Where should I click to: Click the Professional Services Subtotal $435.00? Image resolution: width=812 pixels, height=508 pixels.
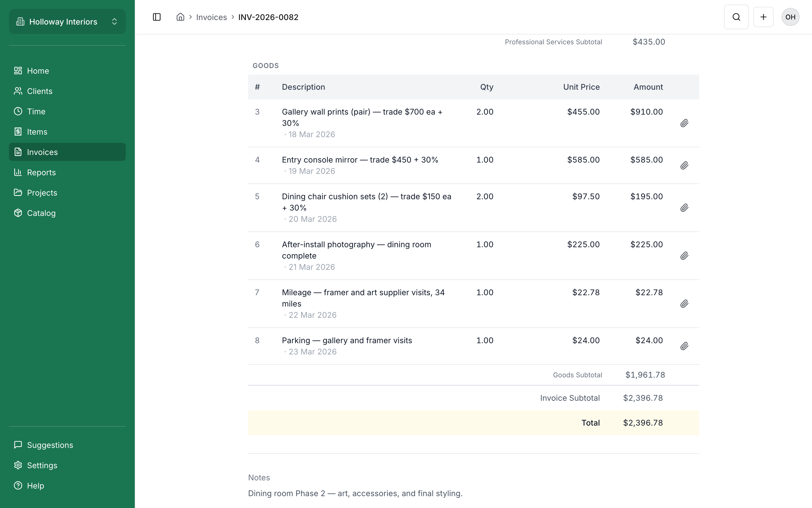pos(648,42)
